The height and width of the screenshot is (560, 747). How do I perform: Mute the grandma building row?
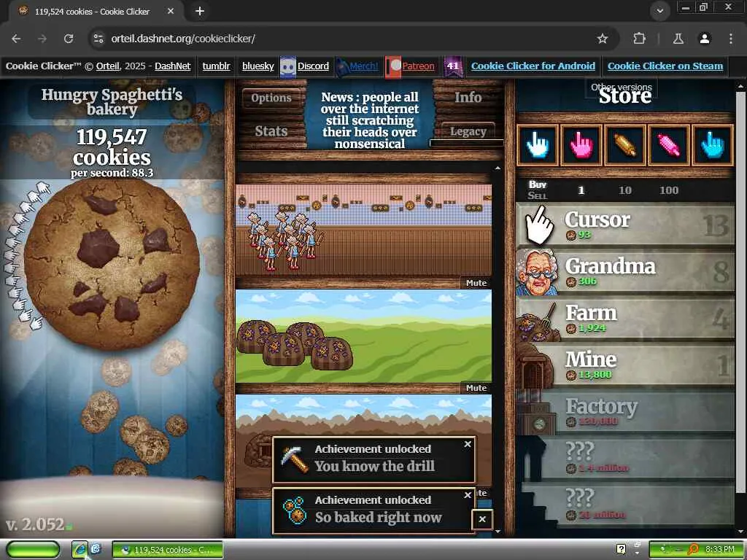(x=476, y=283)
